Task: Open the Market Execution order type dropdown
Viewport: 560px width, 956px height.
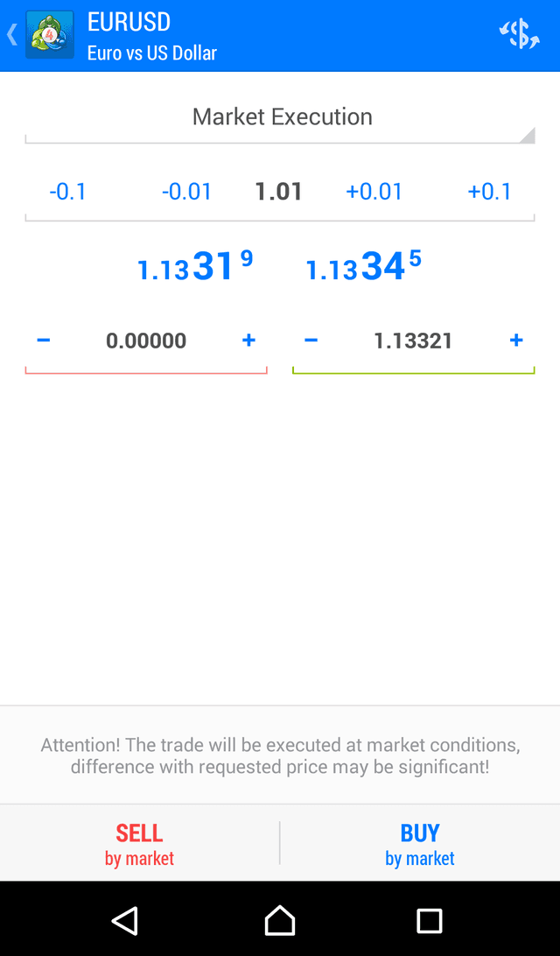Action: point(280,116)
